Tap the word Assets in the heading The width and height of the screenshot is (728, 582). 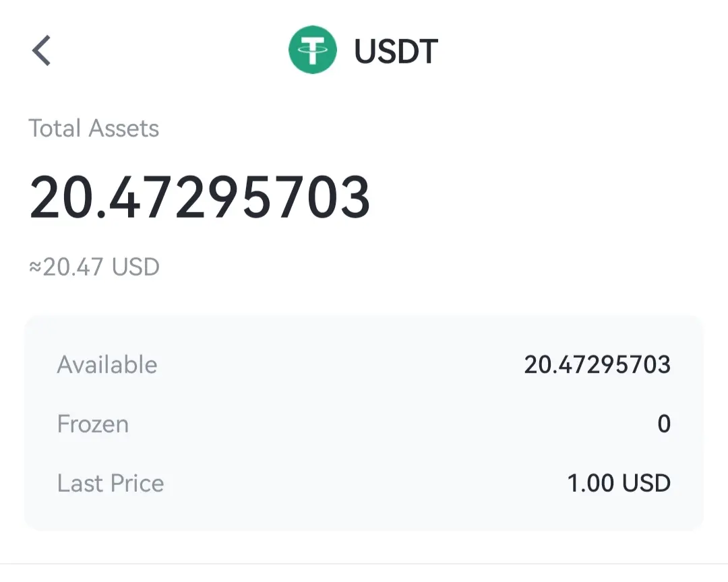[x=124, y=128]
